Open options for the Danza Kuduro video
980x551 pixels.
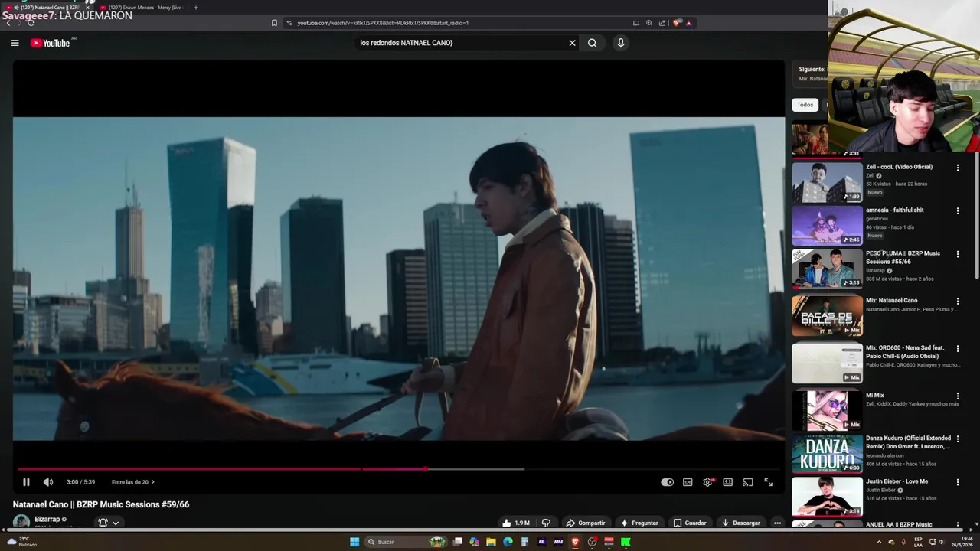pyautogui.click(x=957, y=439)
